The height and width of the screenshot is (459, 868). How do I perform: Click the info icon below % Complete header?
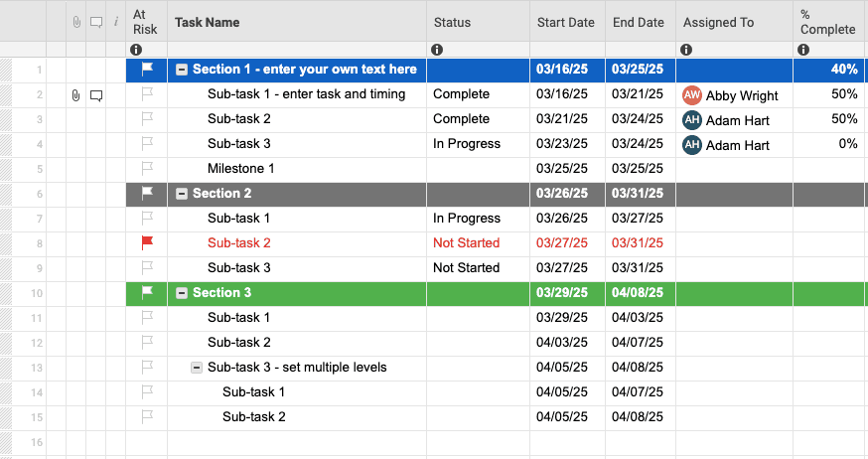click(x=803, y=50)
